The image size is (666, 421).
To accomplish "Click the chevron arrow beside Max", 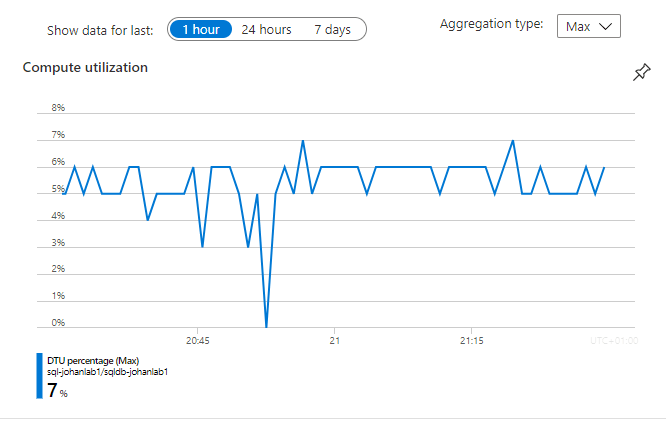I will pos(606,26).
